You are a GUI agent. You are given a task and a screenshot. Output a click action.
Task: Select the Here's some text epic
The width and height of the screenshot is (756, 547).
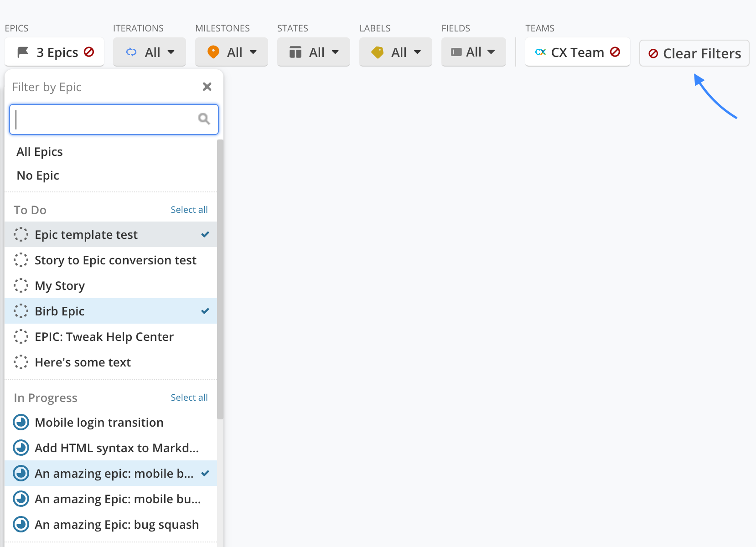[x=111, y=362]
